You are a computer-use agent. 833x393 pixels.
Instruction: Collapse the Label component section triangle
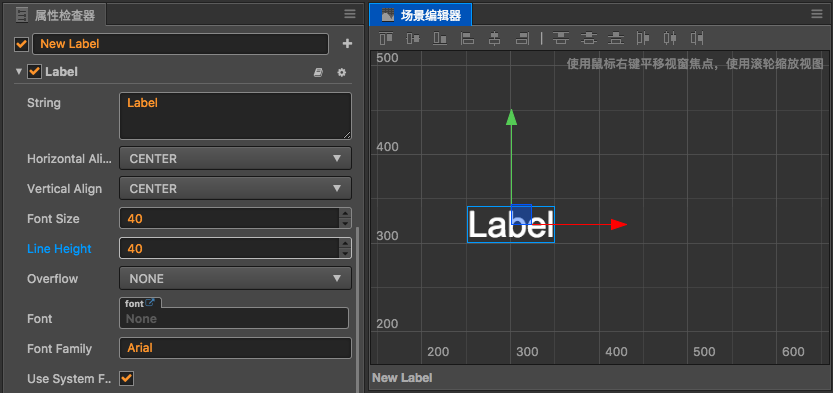click(x=19, y=72)
